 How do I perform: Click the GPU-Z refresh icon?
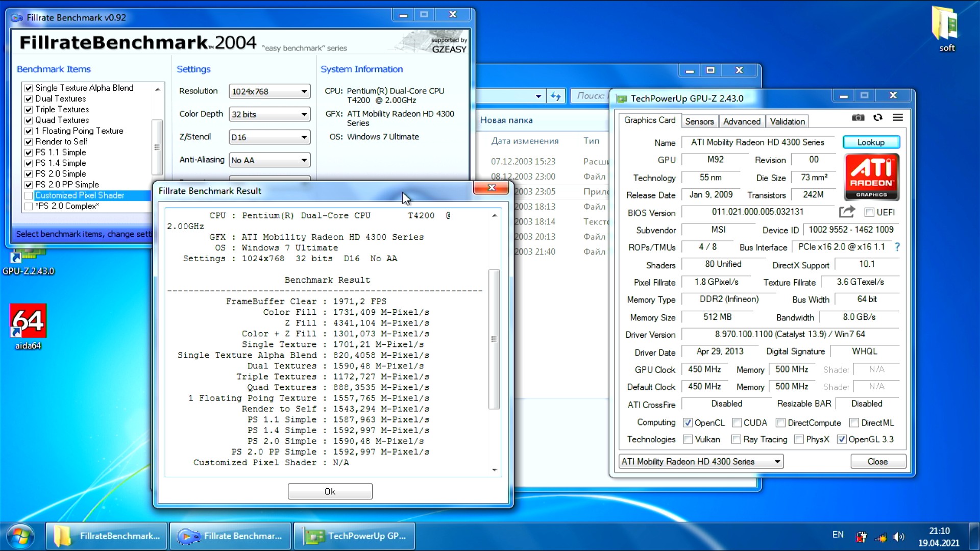(878, 118)
